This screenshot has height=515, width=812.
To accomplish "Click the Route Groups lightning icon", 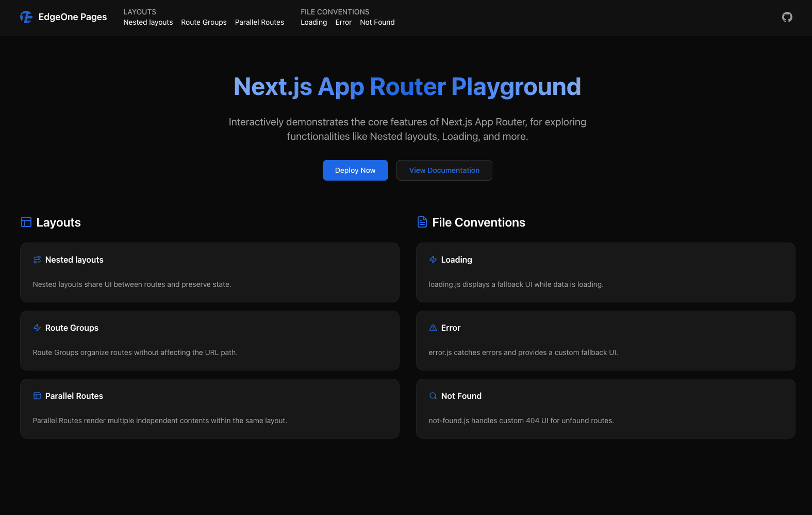I will click(37, 328).
